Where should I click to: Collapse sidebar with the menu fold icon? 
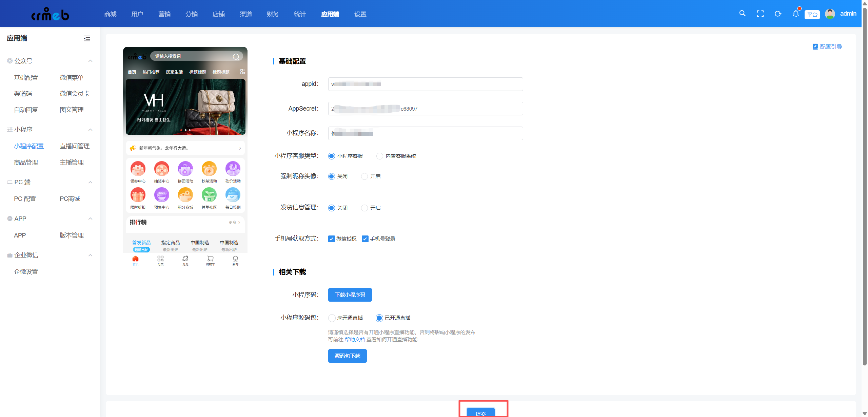tap(87, 38)
